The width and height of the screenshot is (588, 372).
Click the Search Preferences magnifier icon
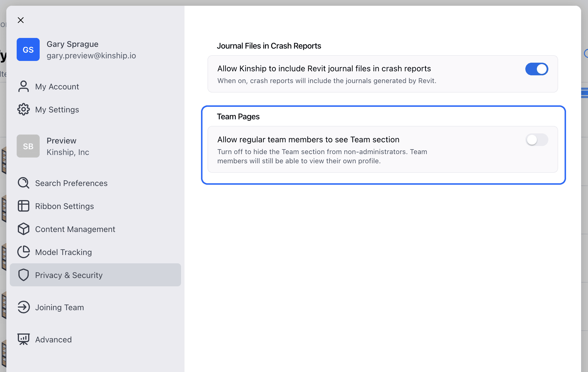click(24, 183)
